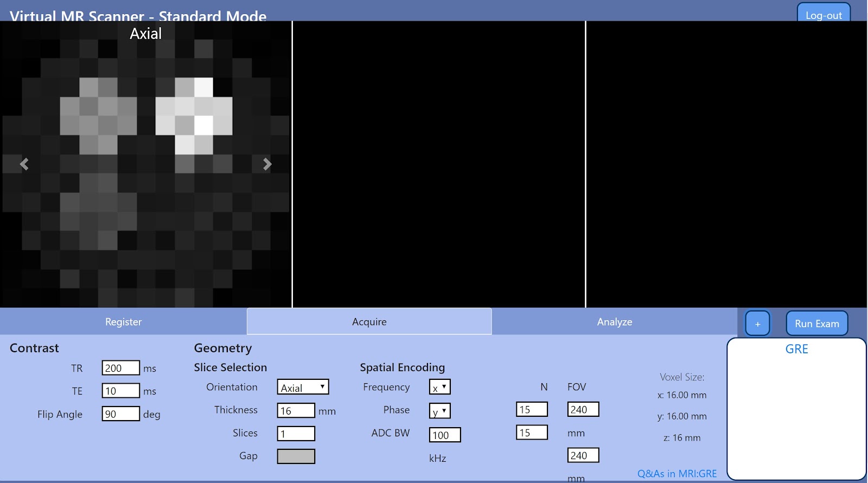The image size is (868, 483).
Task: Click the slice Thickness input field
Action: 296,410
